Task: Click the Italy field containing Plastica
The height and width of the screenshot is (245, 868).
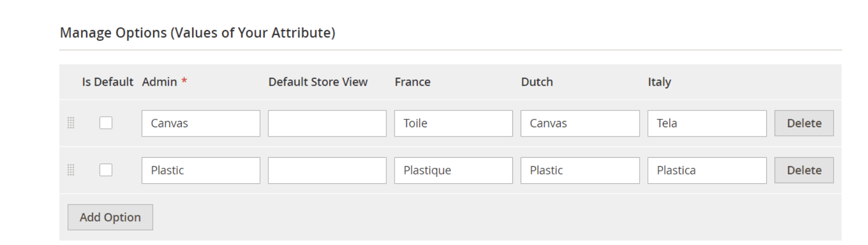Action: point(707,170)
